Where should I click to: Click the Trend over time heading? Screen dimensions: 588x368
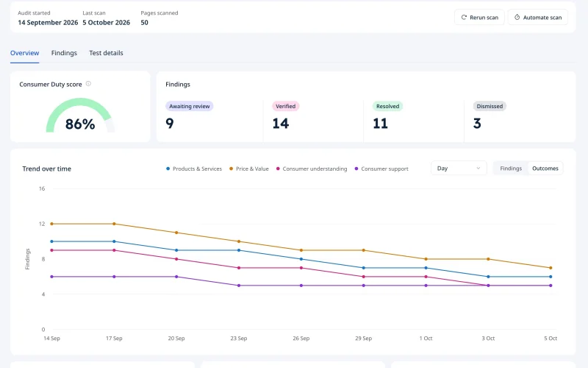tap(46, 169)
